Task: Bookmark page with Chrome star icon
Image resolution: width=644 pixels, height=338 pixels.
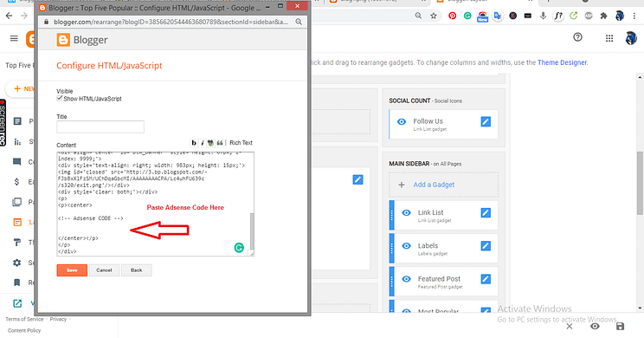Action: 434,16
